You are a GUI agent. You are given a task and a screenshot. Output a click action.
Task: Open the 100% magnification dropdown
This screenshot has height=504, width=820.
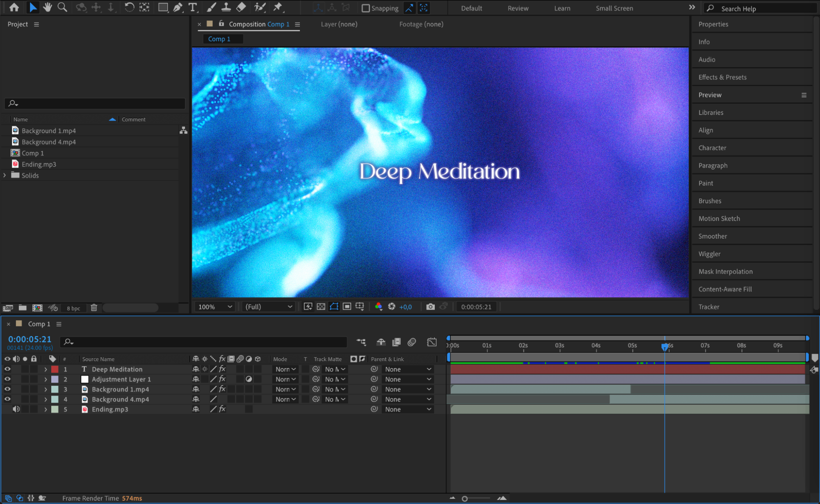215,307
